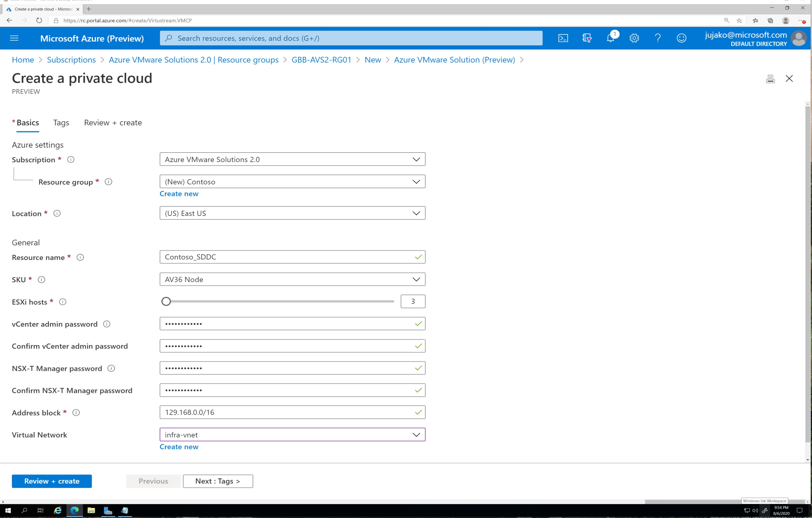Viewport: 812px width, 518px height.
Task: Open the feedback smiley icon
Action: pyautogui.click(x=681, y=38)
